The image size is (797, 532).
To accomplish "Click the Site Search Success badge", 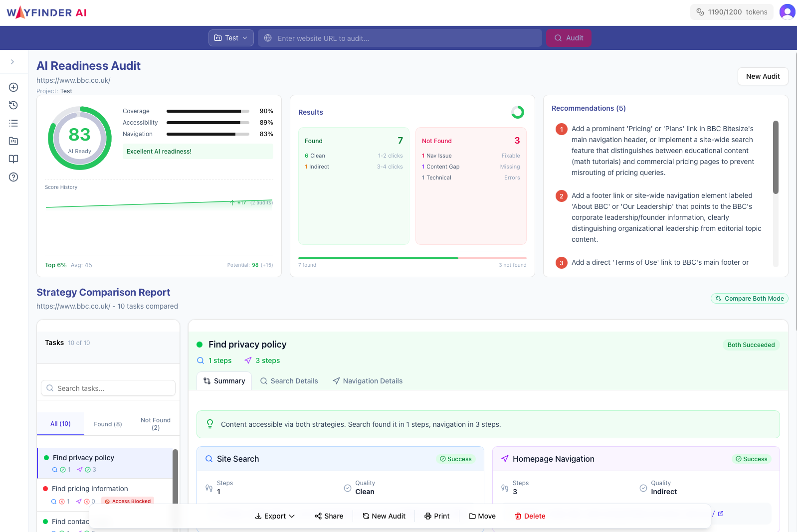I will 455,459.
